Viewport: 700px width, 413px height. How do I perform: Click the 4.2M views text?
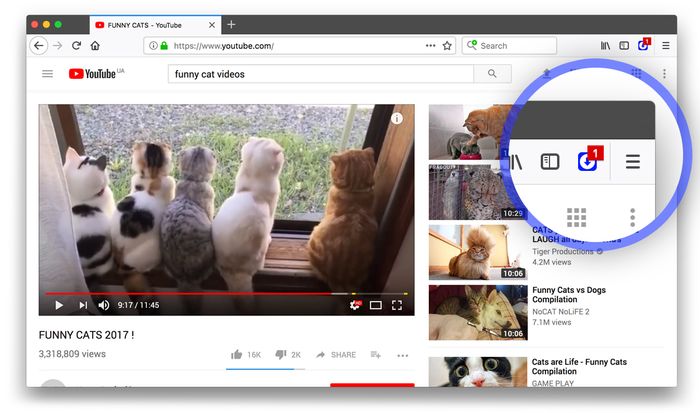click(x=552, y=262)
